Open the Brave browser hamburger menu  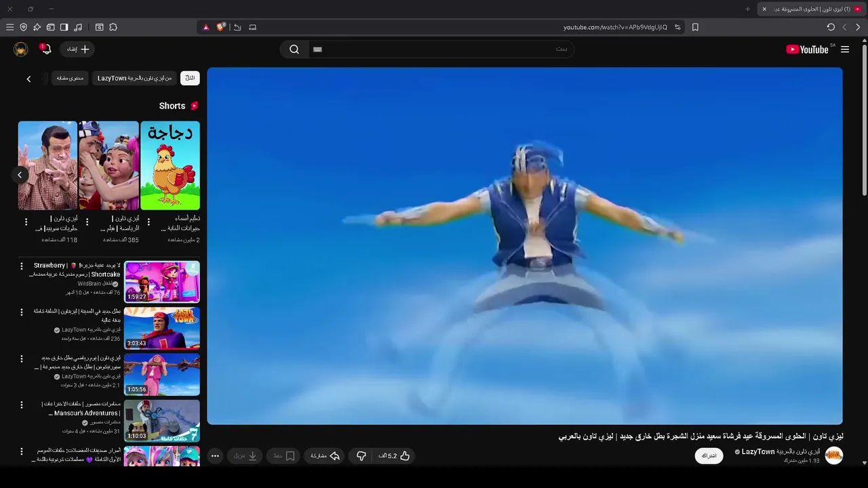pos(9,27)
